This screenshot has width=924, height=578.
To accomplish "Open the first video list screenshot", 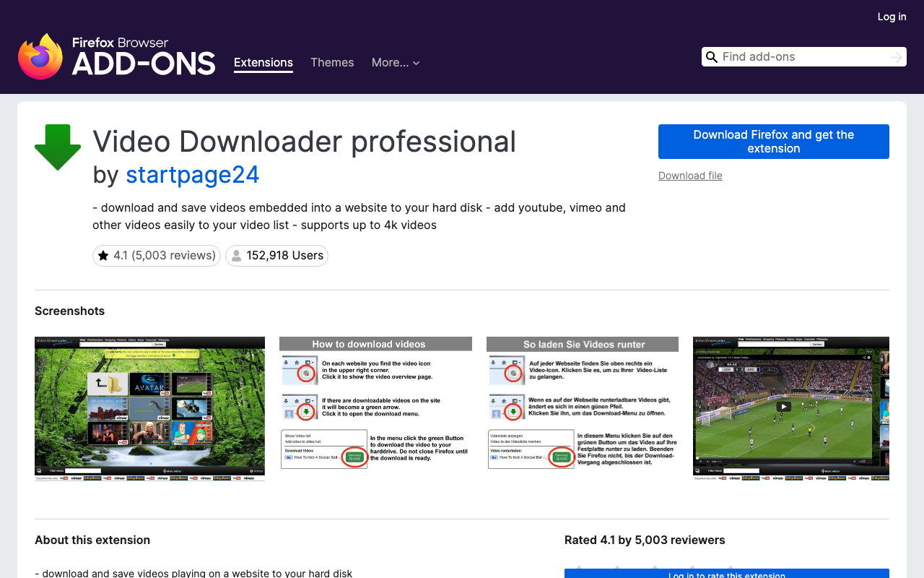I will point(149,407).
